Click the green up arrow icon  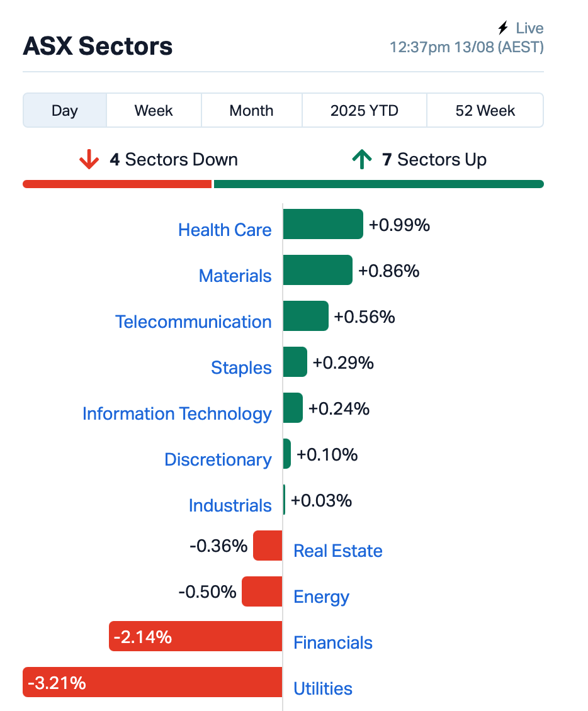[361, 160]
